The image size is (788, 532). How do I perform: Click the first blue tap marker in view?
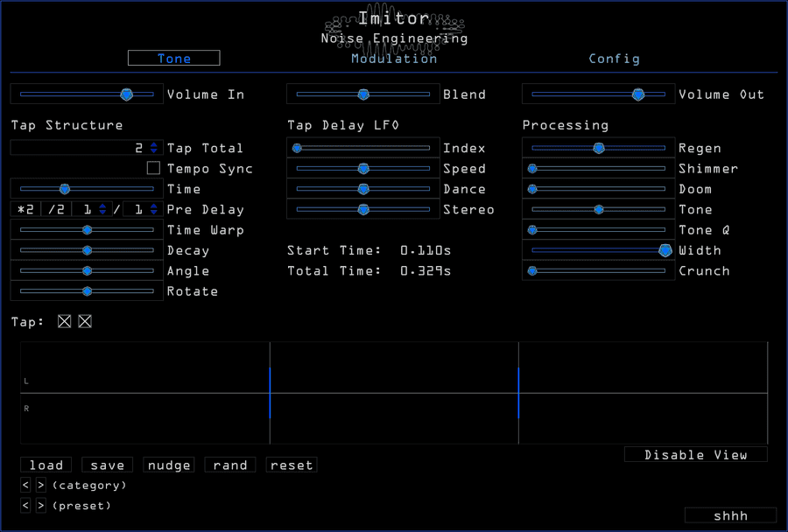tap(270, 393)
